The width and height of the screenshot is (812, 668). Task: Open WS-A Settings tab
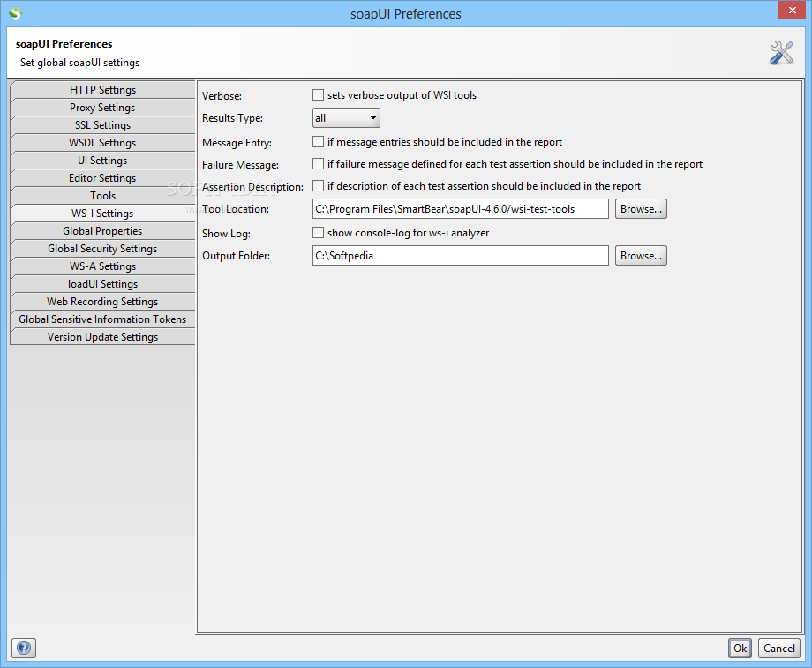pos(102,266)
